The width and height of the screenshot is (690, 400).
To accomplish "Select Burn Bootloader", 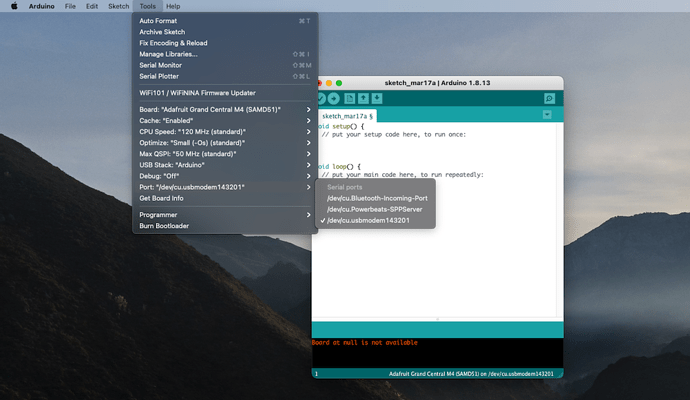I will [225, 226].
